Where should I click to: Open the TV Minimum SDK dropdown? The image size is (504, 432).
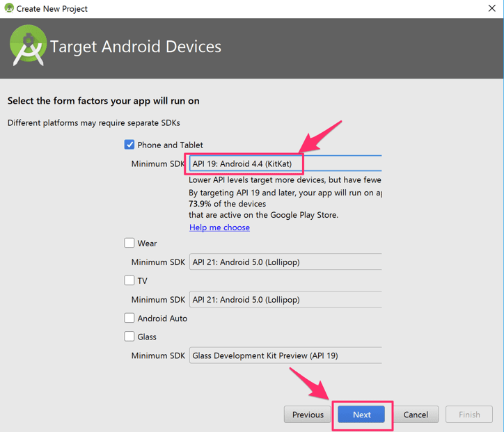(x=285, y=299)
